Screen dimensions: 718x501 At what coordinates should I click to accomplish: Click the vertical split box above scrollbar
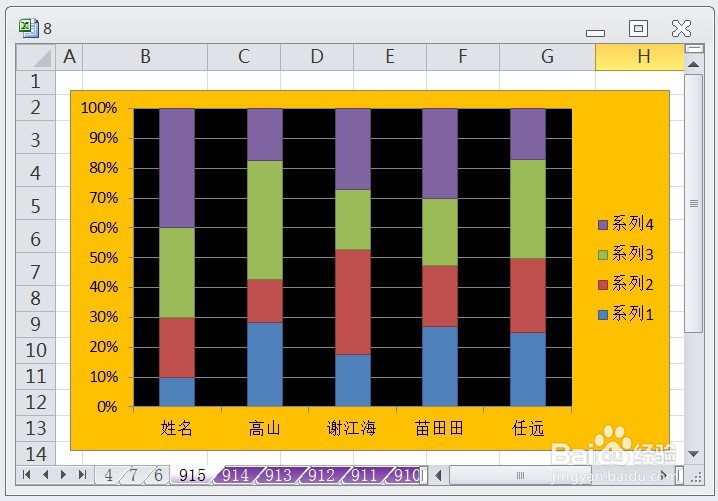click(x=694, y=49)
